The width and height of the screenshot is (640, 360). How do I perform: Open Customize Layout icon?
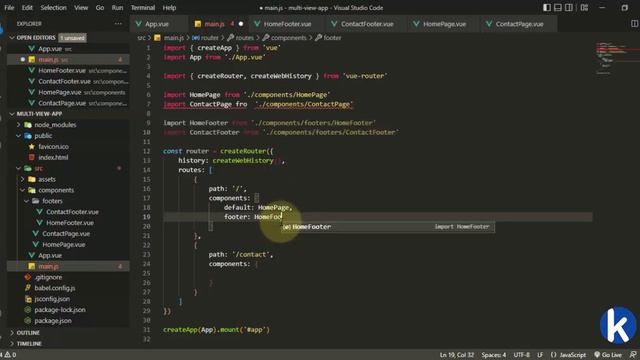(584, 7)
